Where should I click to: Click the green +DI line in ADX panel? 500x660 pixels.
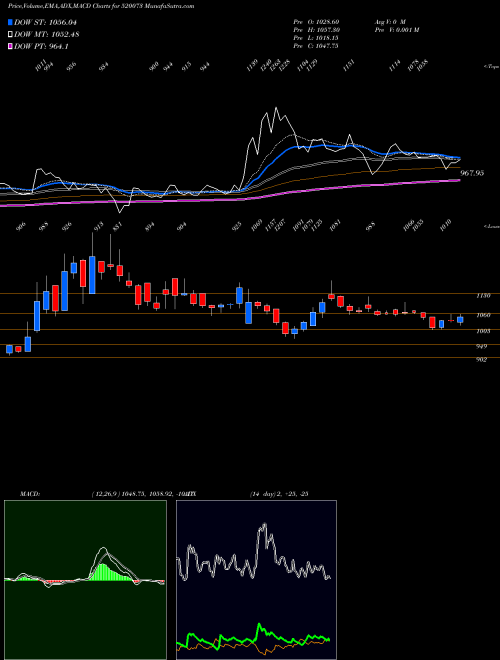pos(253,636)
